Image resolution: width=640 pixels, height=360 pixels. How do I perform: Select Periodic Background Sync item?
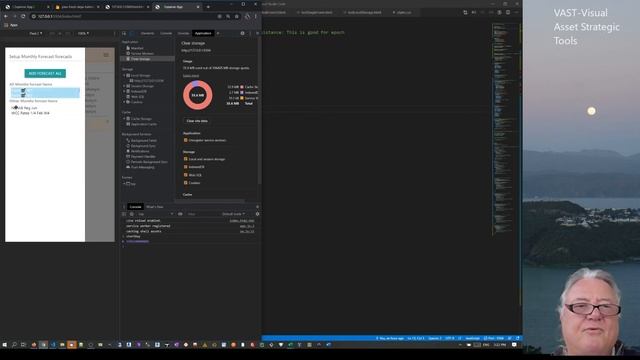coord(147,162)
